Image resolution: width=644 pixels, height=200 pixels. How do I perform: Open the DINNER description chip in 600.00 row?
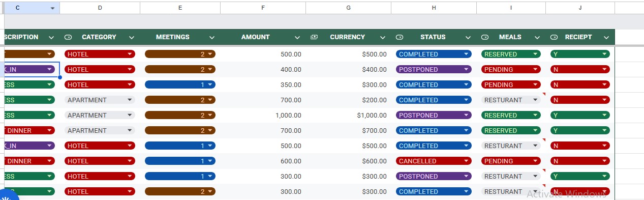29,161
